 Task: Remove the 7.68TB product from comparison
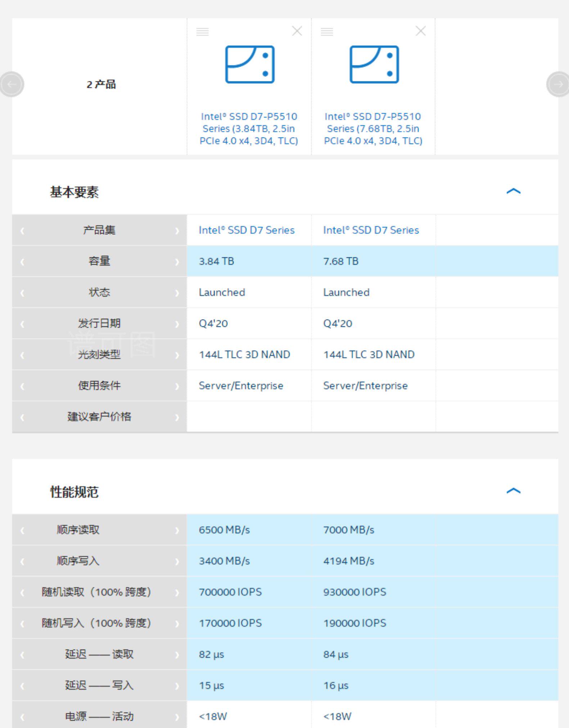[x=421, y=31]
